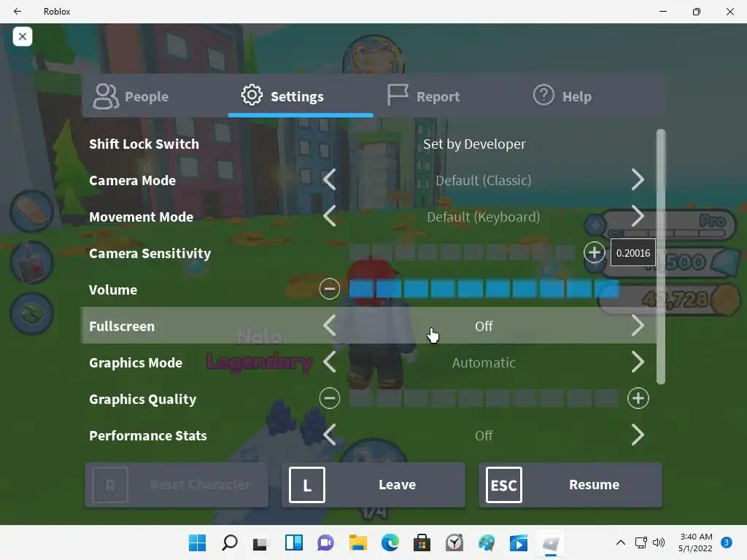Click the Default (Classic) value

484,181
